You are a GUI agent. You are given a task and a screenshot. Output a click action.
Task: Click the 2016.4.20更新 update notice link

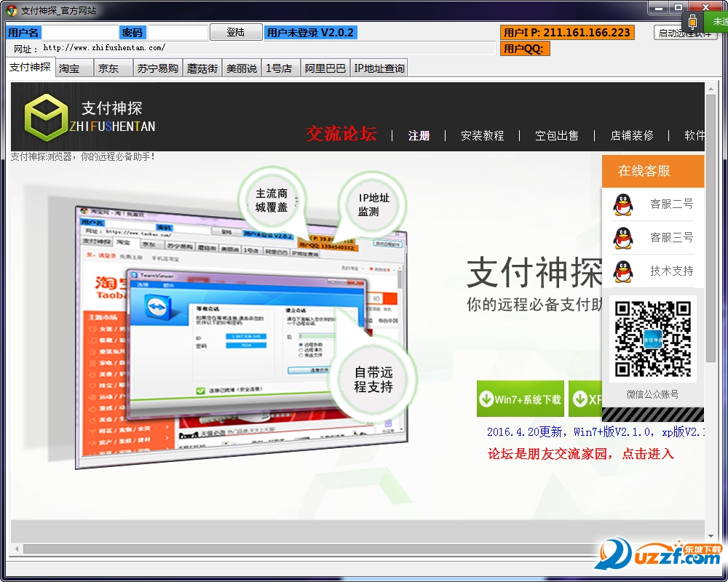(596, 432)
